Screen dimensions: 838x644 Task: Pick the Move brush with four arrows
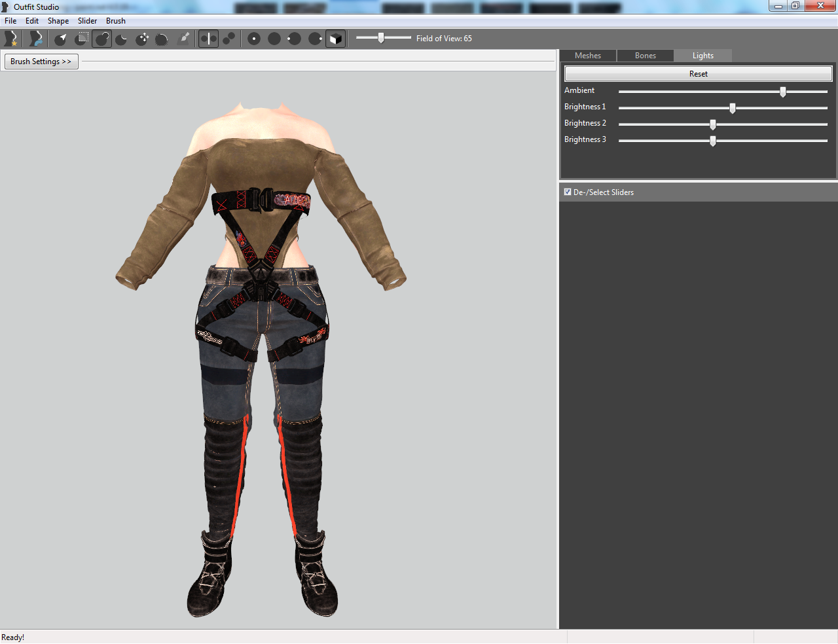tap(142, 39)
